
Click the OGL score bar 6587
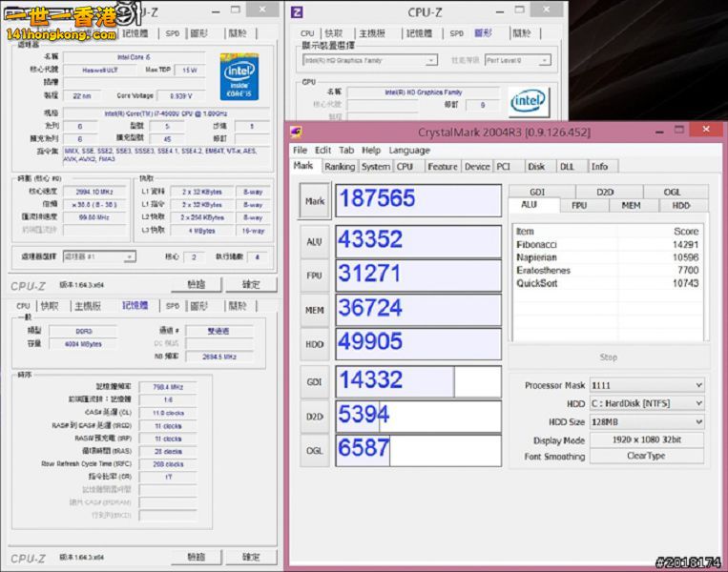[x=418, y=451]
